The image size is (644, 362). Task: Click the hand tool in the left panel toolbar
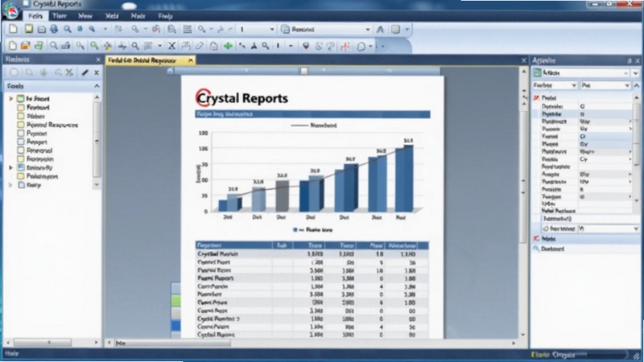pos(43,72)
